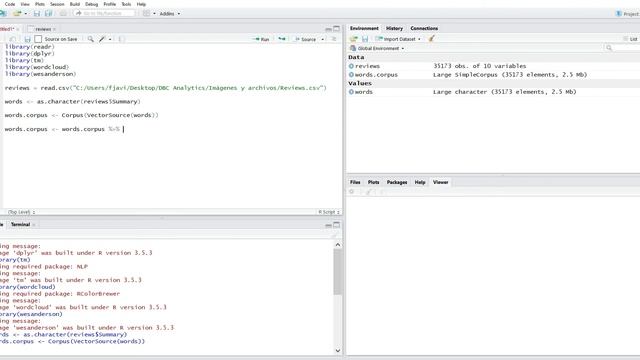
Task: Click the open file folder icon in main toolbar
Action: (17, 13)
